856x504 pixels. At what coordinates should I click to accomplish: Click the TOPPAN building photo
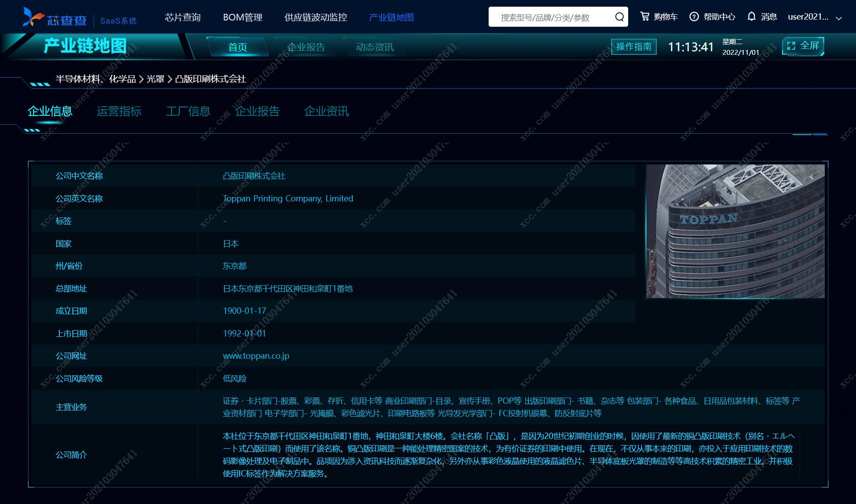(x=735, y=231)
